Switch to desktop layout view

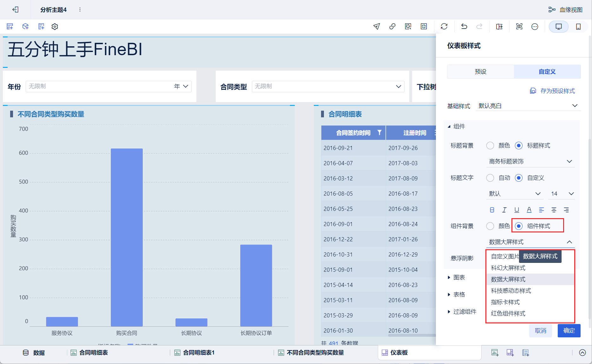559,26
